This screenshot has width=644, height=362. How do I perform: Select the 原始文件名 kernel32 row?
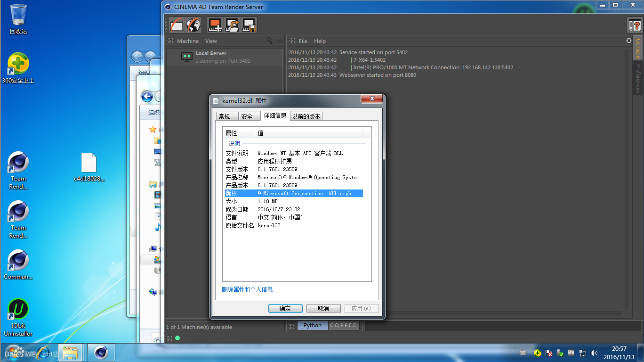pyautogui.click(x=294, y=225)
